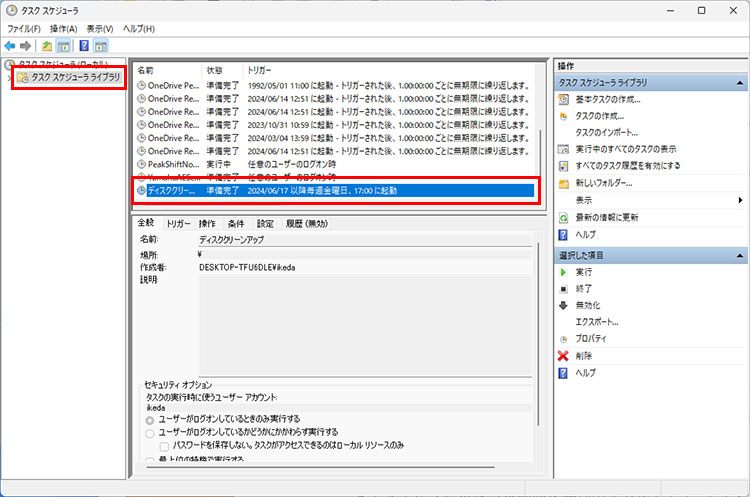Click the New Folder (新しいフォルダー) icon
Image resolution: width=750 pixels, height=497 pixels.
pyautogui.click(x=564, y=183)
